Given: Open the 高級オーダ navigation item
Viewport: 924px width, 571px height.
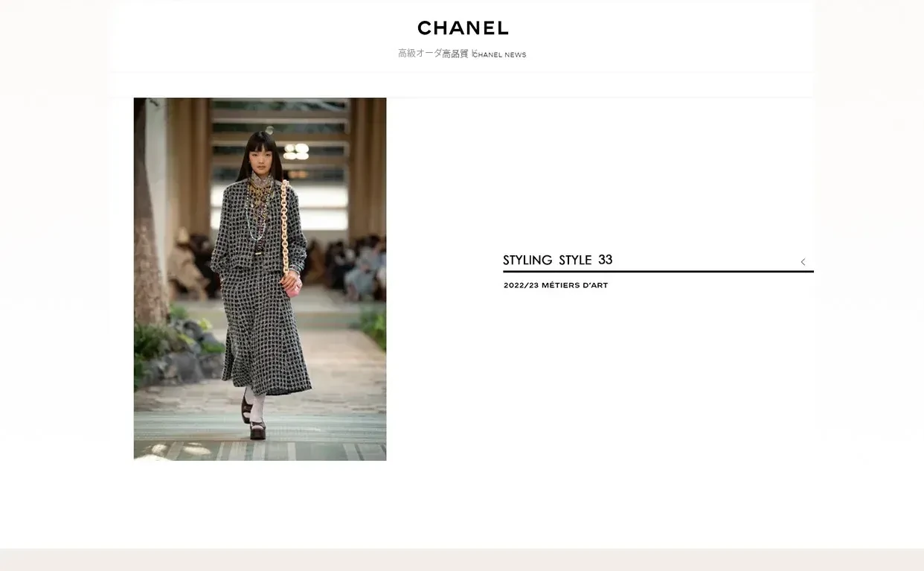Looking at the screenshot, I should pos(420,54).
